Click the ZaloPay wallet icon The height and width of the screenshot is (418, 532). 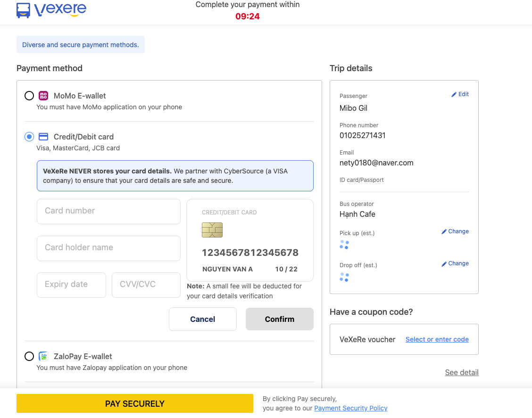pyautogui.click(x=43, y=356)
